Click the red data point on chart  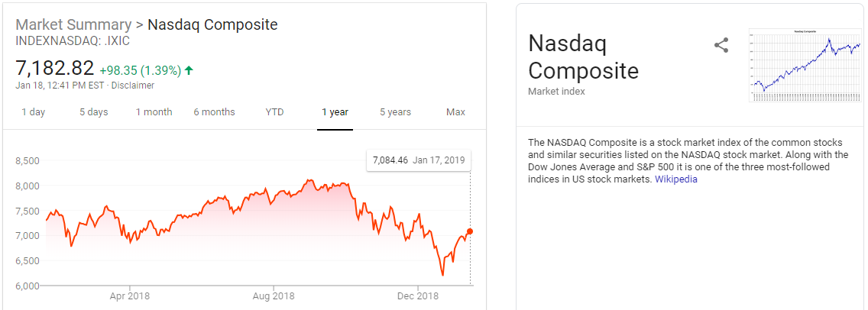(470, 231)
